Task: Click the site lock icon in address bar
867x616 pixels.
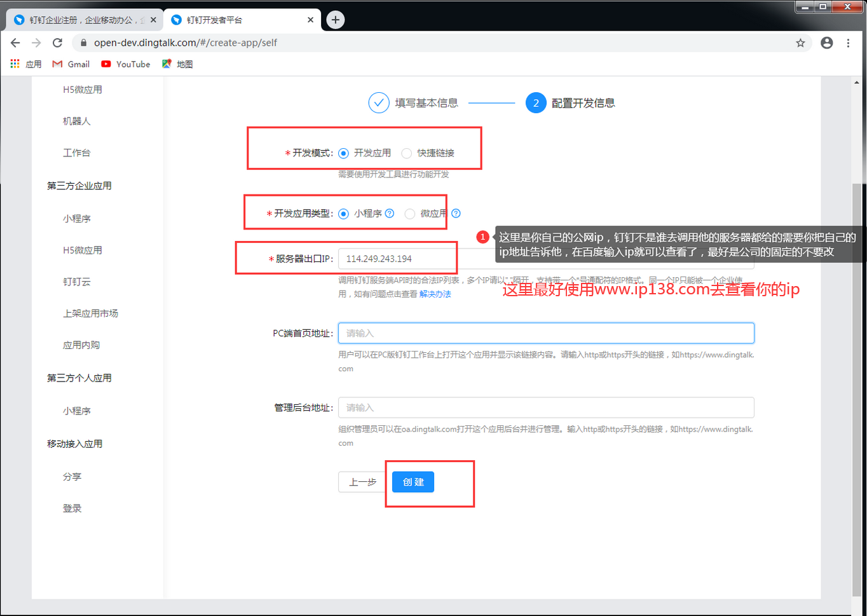Action: click(x=83, y=43)
